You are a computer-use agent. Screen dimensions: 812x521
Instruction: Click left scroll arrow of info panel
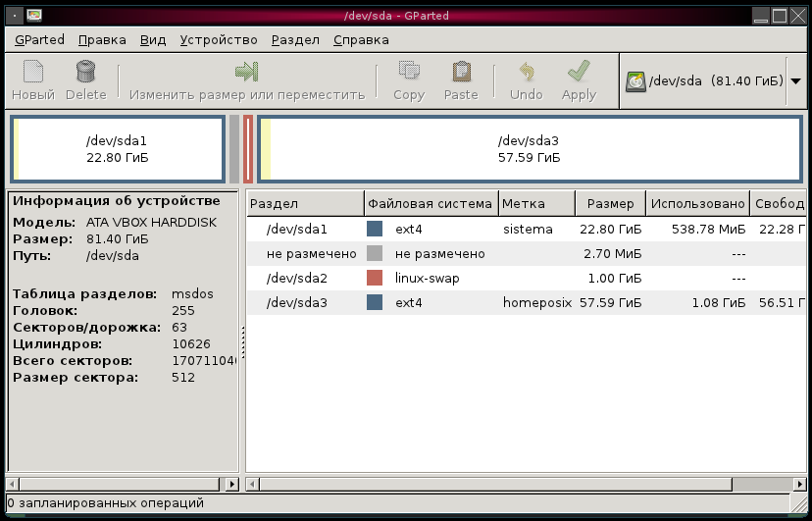tap(13, 485)
